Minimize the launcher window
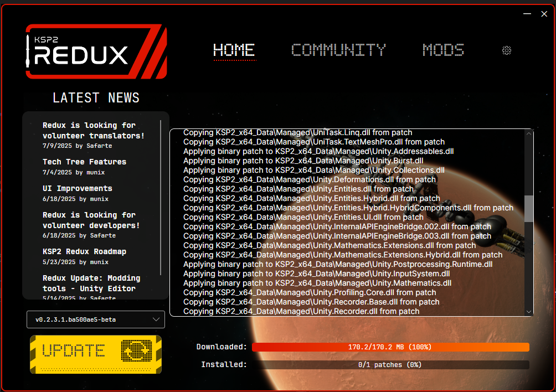 click(527, 14)
